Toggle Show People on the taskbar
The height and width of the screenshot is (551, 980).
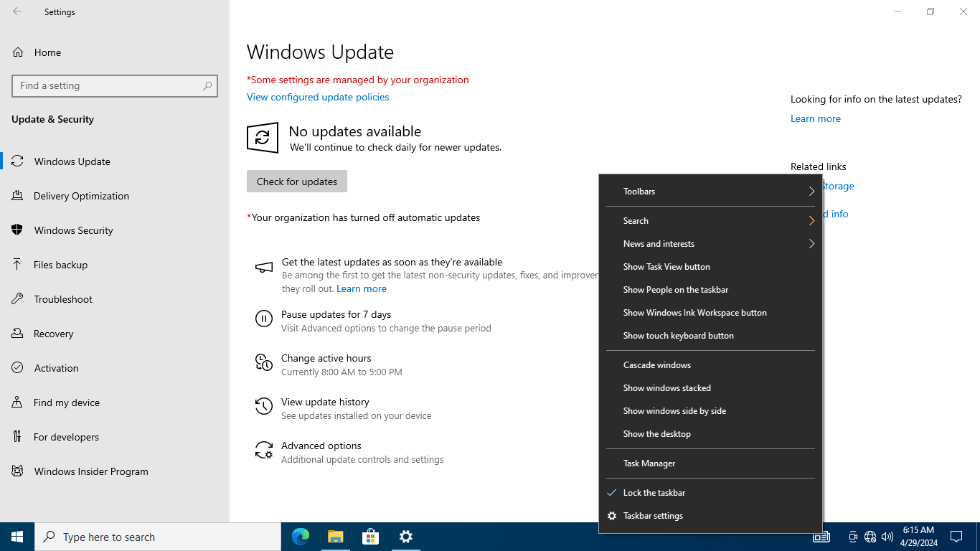coord(710,290)
